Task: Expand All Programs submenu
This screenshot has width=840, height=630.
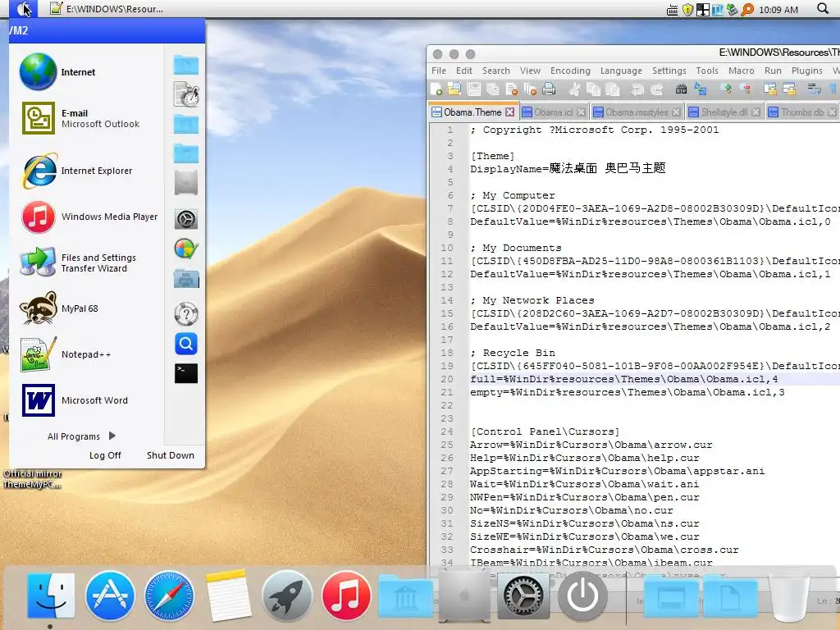Action: coord(81,436)
